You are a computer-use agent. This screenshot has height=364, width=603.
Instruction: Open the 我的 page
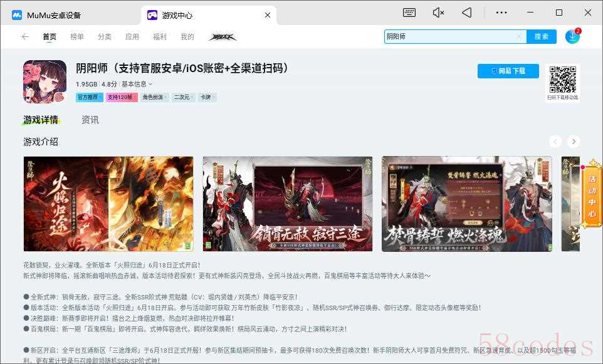point(187,36)
